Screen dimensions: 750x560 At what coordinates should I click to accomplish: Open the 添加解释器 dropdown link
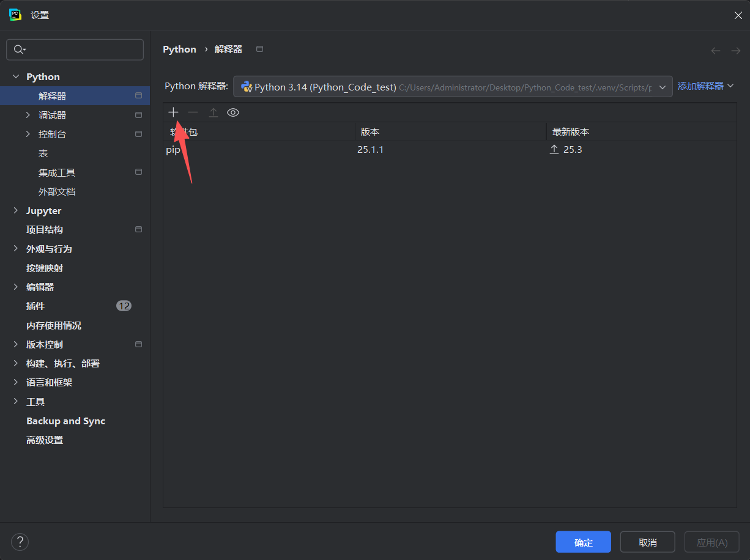(705, 86)
